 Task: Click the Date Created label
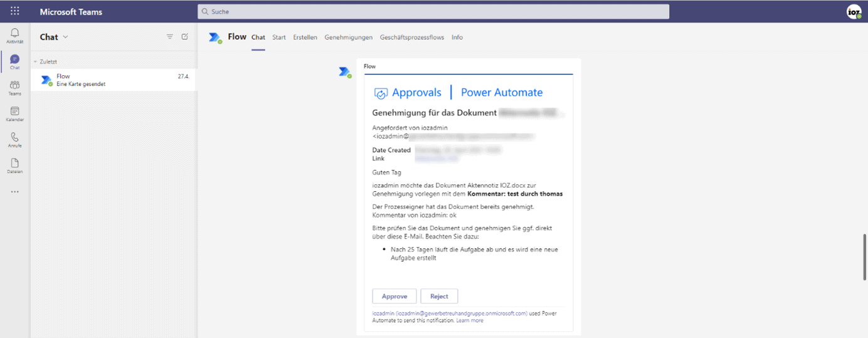click(391, 150)
